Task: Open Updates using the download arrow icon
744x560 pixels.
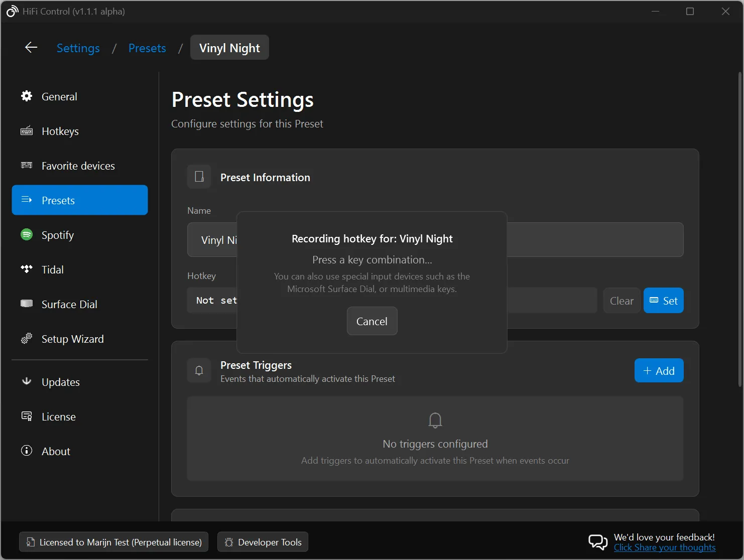Action: [x=26, y=381]
